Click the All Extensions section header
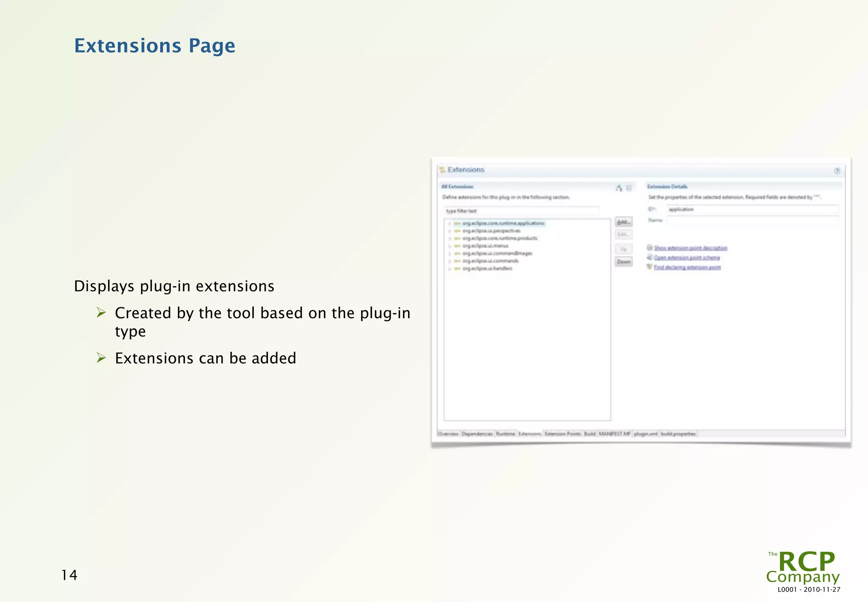The height and width of the screenshot is (602, 868). [457, 186]
